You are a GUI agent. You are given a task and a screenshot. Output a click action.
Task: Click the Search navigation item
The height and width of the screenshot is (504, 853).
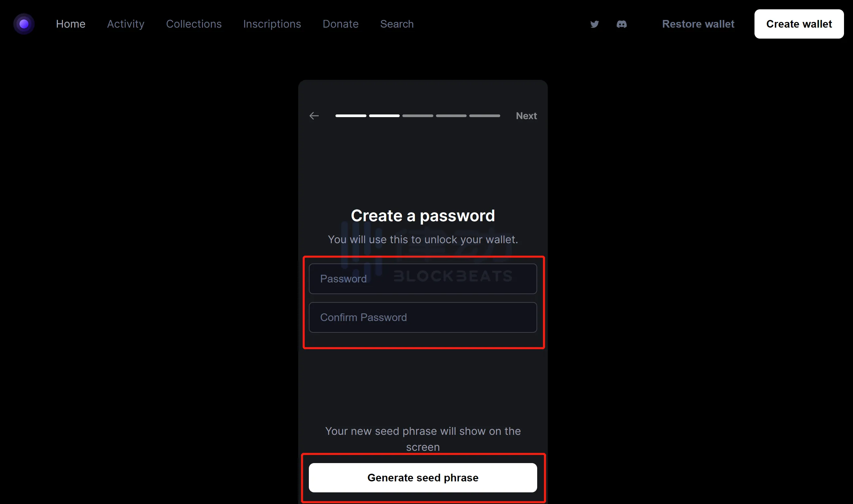[x=397, y=24]
